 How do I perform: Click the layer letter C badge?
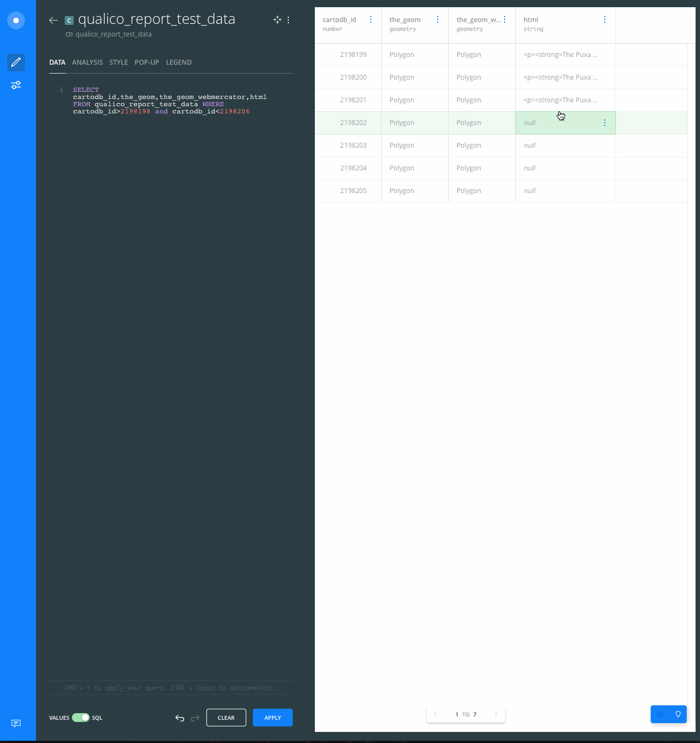(69, 20)
